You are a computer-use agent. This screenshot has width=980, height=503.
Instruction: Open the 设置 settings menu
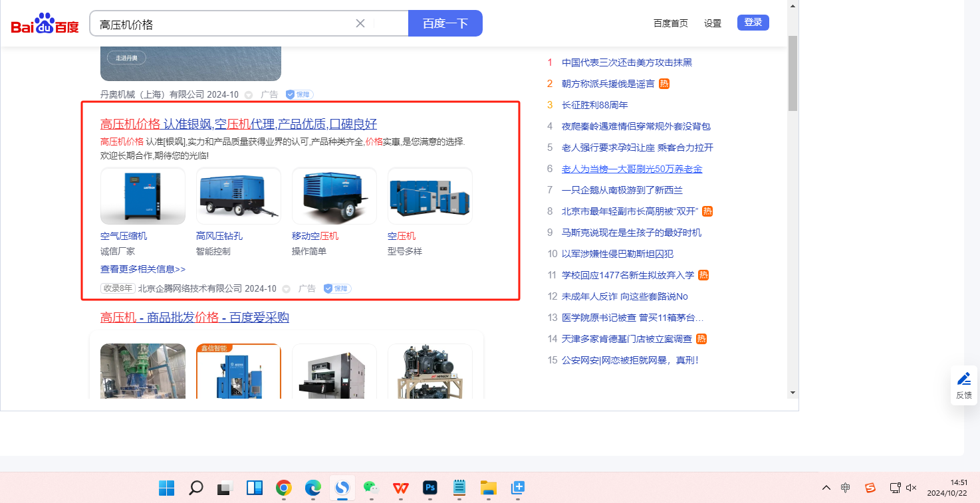(x=713, y=23)
